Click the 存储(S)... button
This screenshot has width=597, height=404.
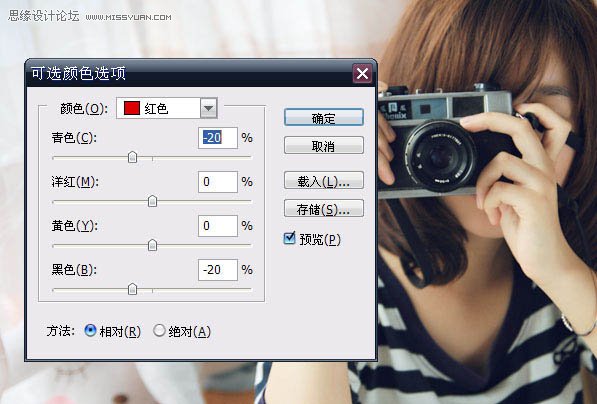click(x=324, y=208)
